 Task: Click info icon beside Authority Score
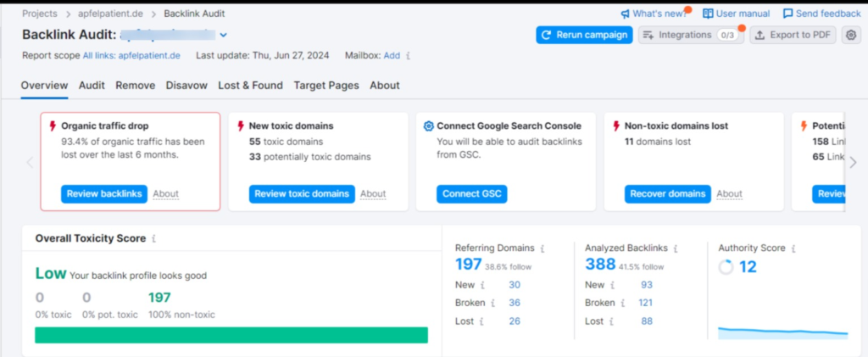tap(793, 248)
